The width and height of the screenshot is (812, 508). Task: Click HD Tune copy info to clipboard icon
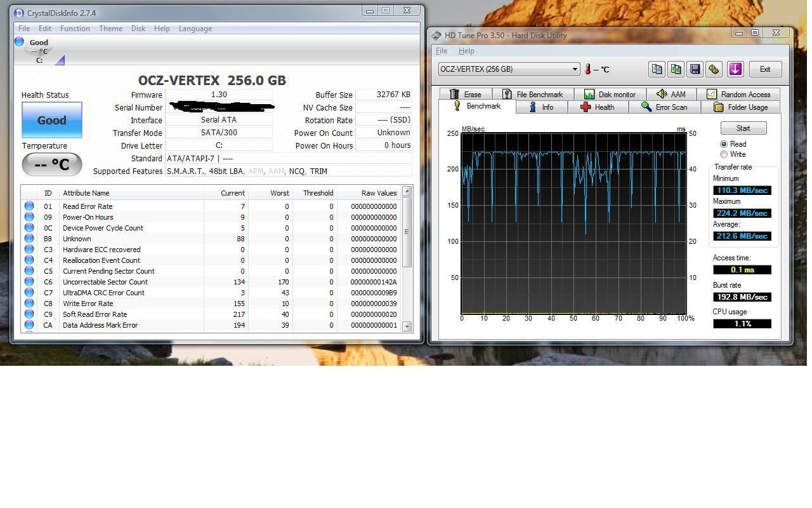(x=657, y=69)
